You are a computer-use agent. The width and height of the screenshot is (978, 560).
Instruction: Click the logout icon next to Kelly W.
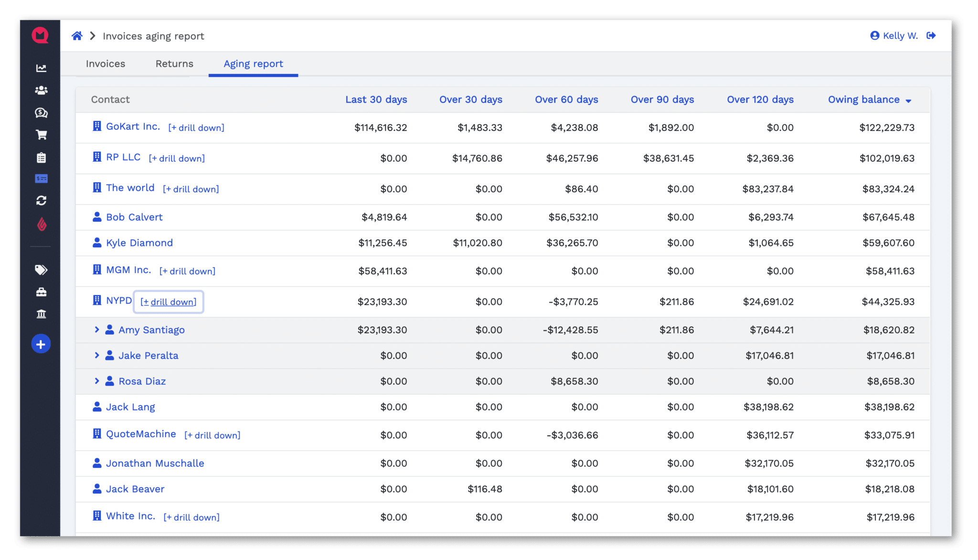click(x=931, y=36)
